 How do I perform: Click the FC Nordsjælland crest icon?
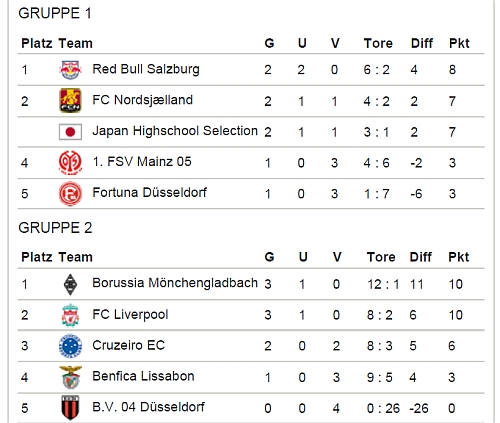[x=70, y=100]
